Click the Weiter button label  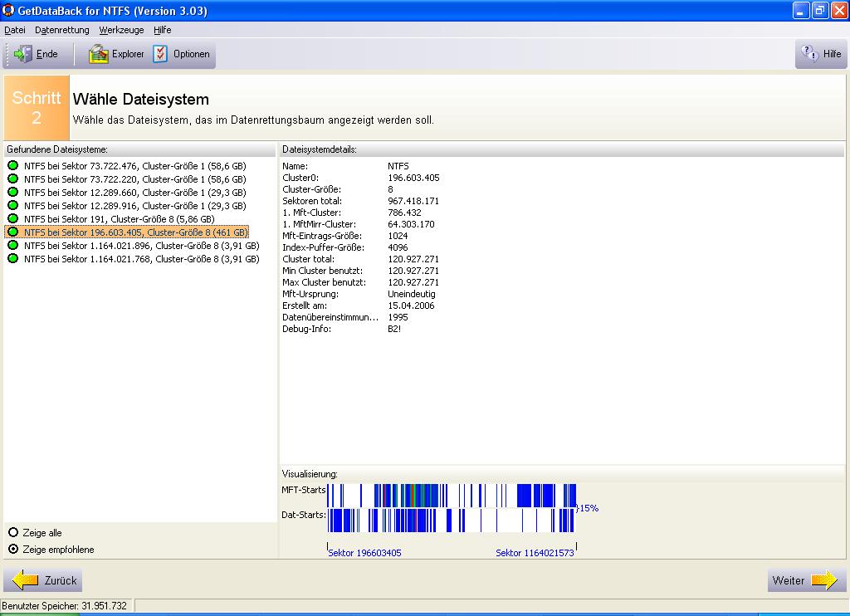point(789,580)
